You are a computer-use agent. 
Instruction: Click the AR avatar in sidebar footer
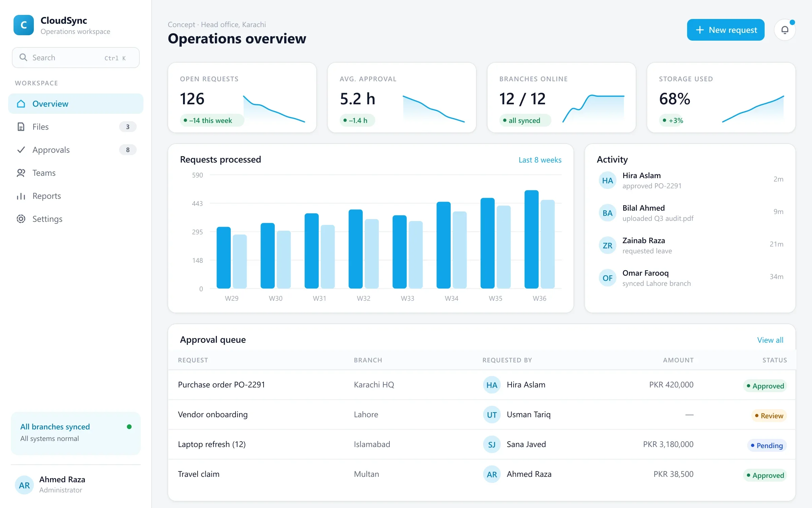coord(24,485)
